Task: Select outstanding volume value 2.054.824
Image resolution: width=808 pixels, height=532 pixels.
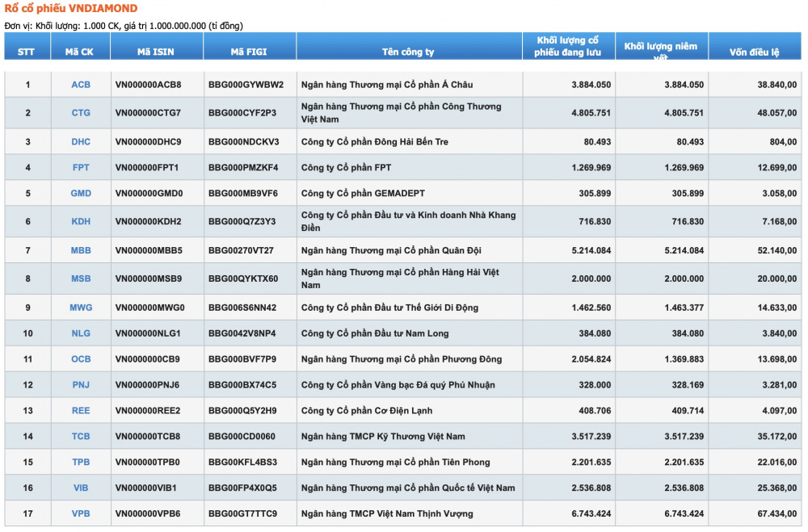Action: [x=591, y=359]
